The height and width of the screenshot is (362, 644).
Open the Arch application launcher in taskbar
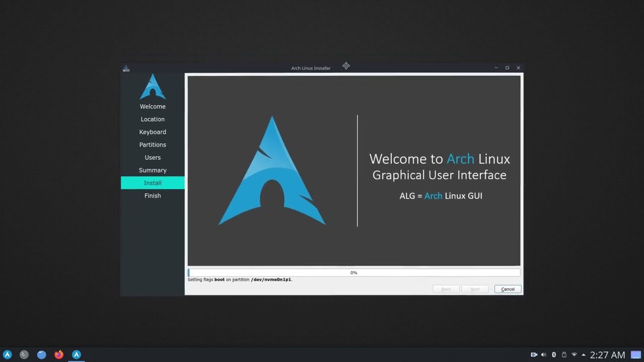8,354
